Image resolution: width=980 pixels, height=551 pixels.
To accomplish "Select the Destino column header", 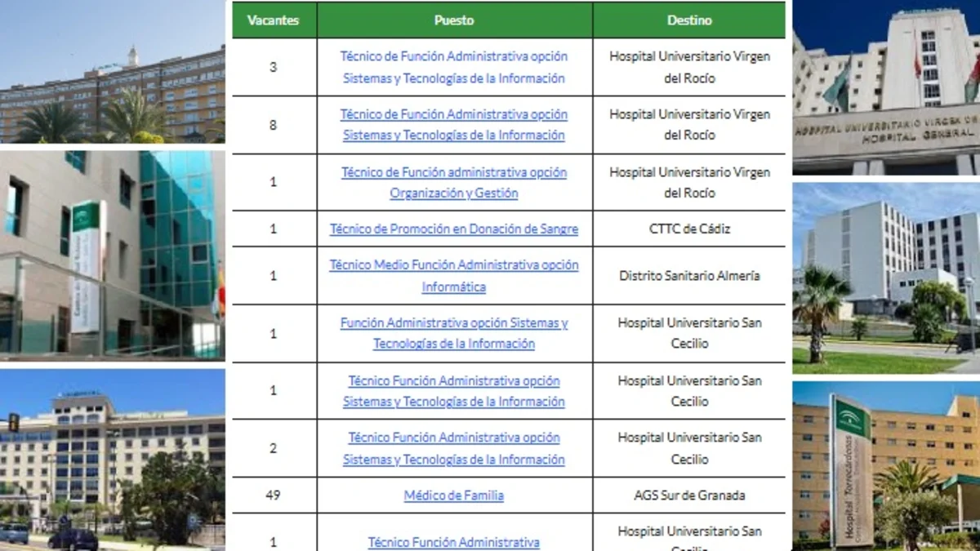I will 689,20.
